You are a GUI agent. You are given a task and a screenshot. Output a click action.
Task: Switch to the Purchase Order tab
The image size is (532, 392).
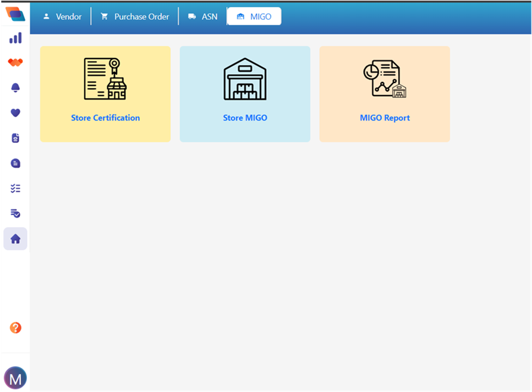click(x=135, y=17)
